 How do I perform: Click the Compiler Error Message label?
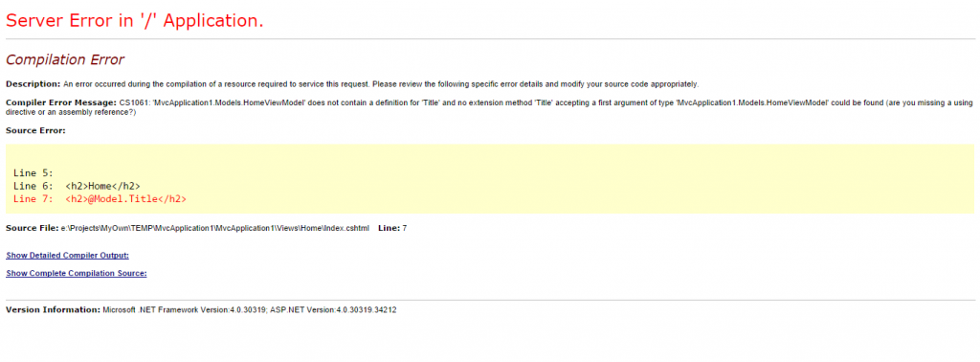pyautogui.click(x=61, y=102)
